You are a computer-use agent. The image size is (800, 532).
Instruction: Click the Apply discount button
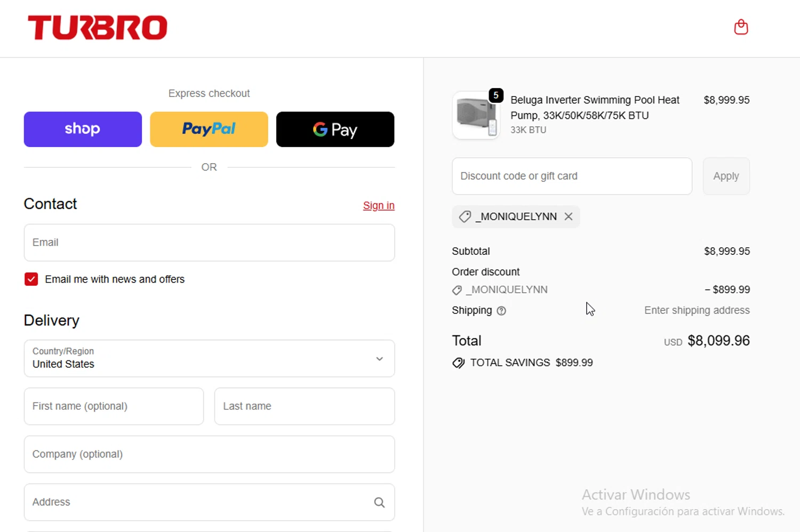tap(726, 176)
